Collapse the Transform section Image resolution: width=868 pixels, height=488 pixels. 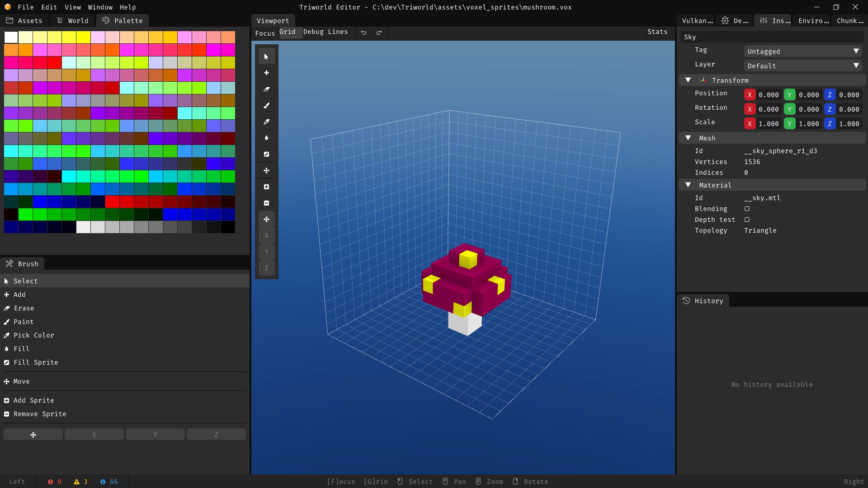pos(688,80)
